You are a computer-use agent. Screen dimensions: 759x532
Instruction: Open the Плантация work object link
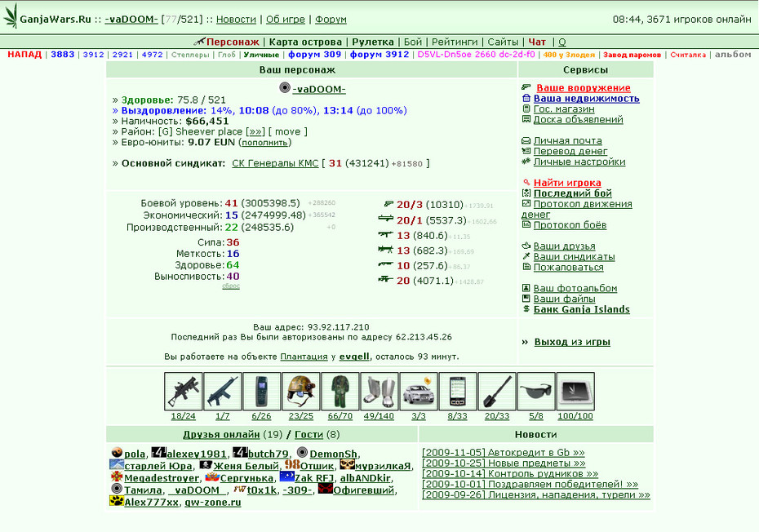coord(304,357)
